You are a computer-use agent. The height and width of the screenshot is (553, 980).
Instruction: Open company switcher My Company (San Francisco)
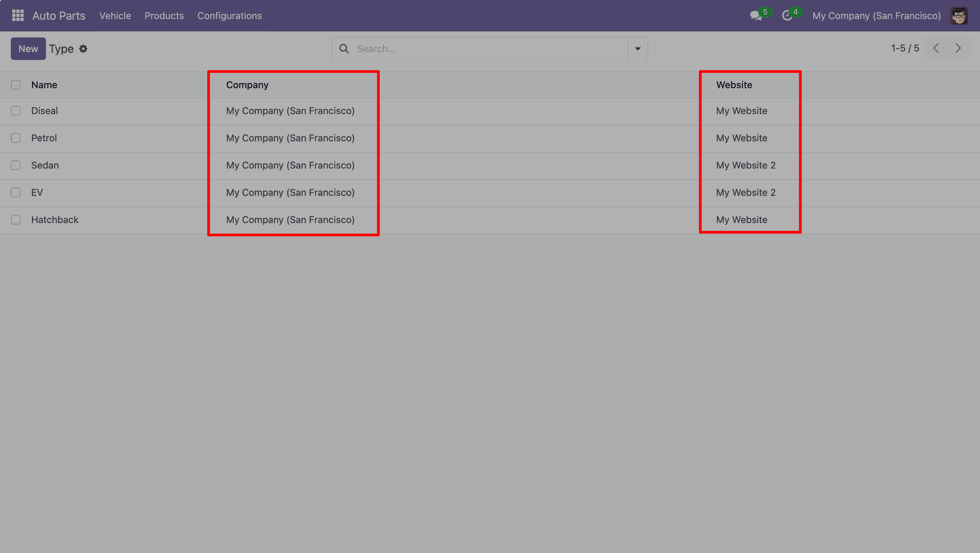coord(876,16)
